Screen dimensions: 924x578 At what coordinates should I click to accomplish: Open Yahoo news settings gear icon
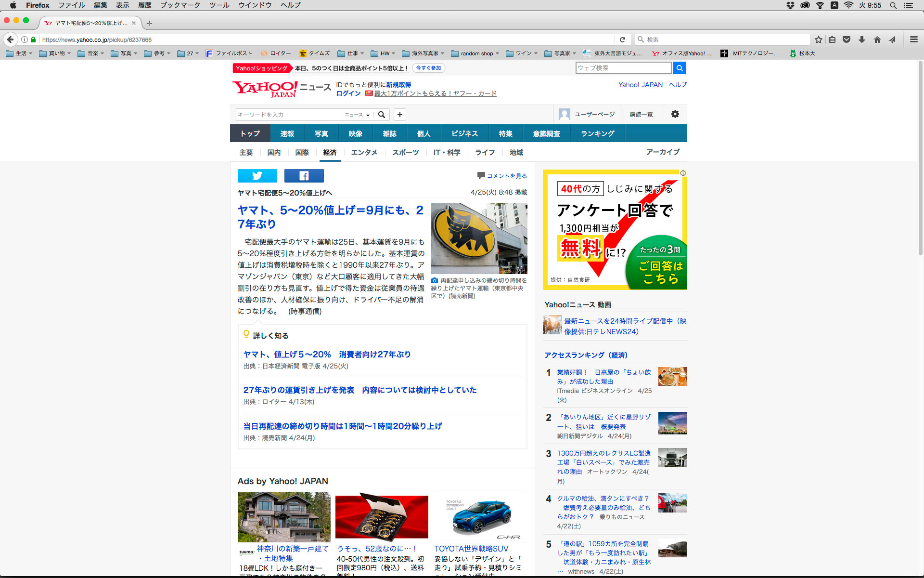point(675,114)
